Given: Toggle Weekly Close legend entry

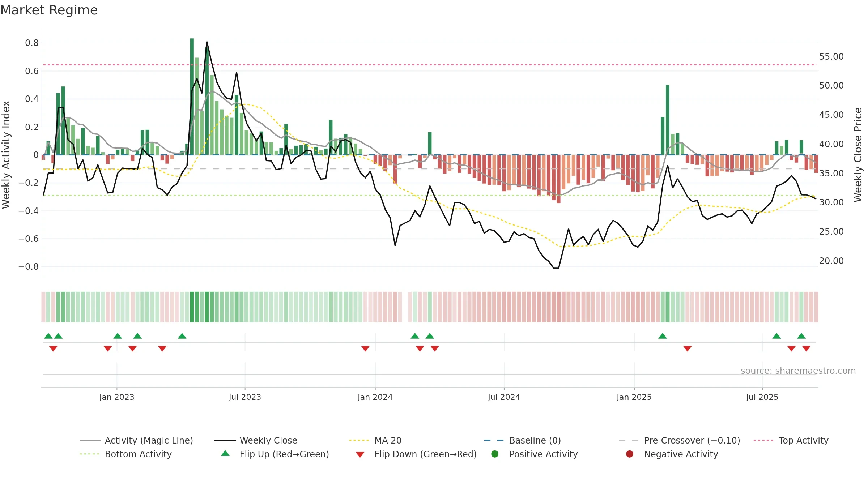Looking at the screenshot, I should tap(256, 440).
